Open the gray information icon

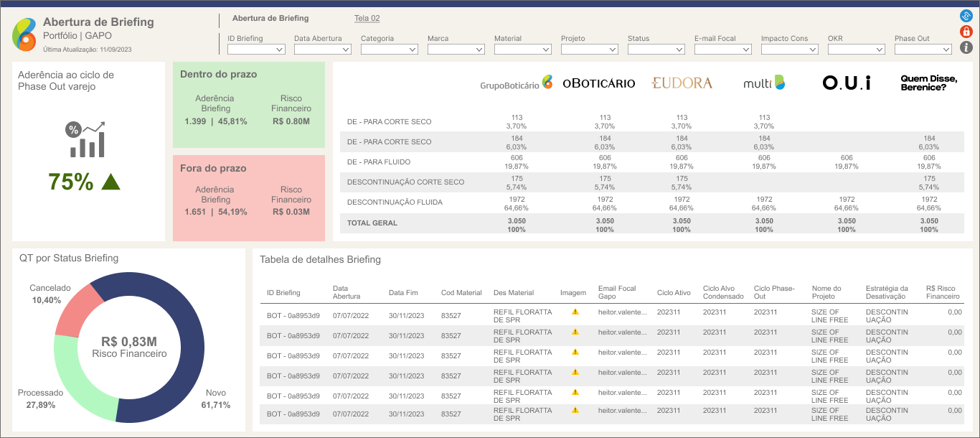tap(966, 48)
